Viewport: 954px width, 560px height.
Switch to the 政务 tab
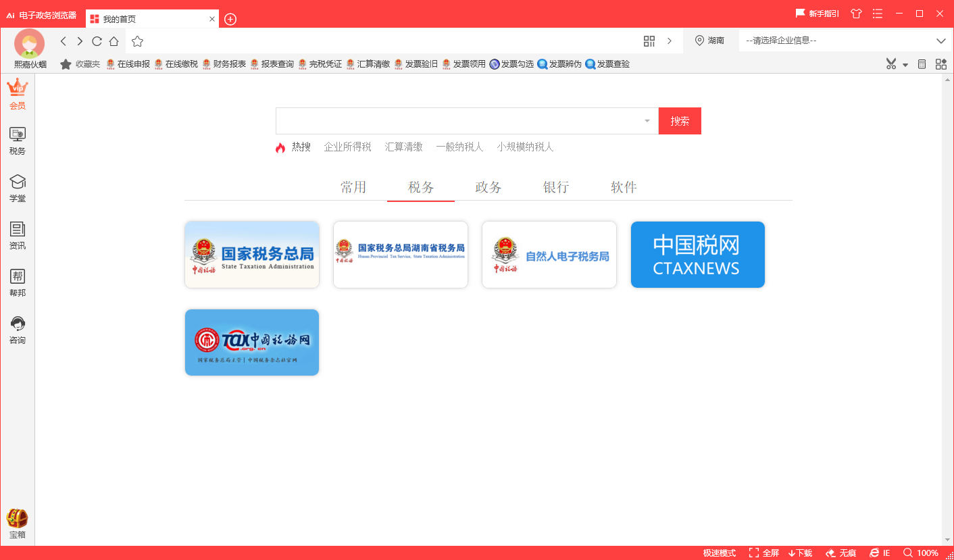488,187
